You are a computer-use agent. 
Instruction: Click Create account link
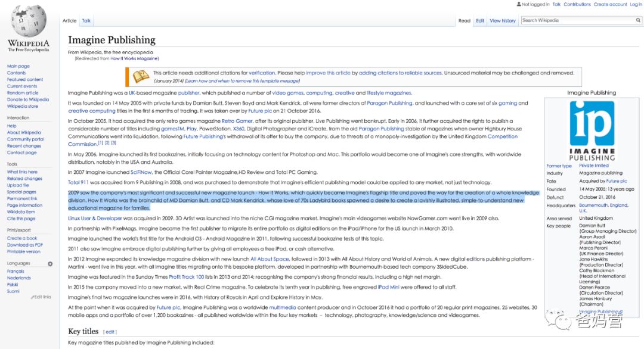(610, 4)
